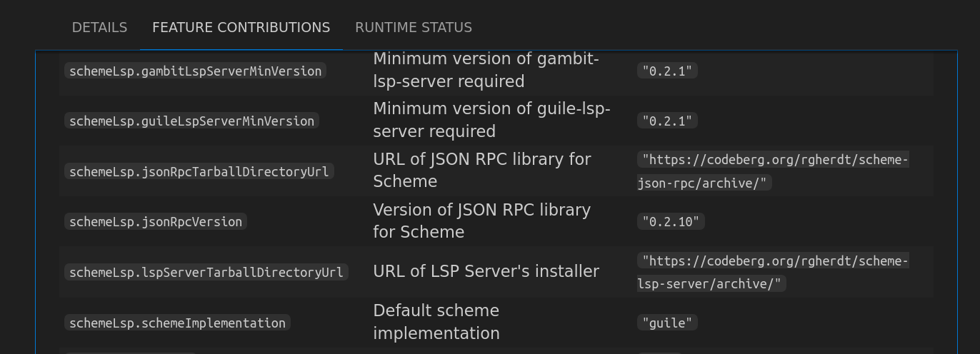Select the "0.2.10" default value
The image size is (980, 354).
[671, 221]
